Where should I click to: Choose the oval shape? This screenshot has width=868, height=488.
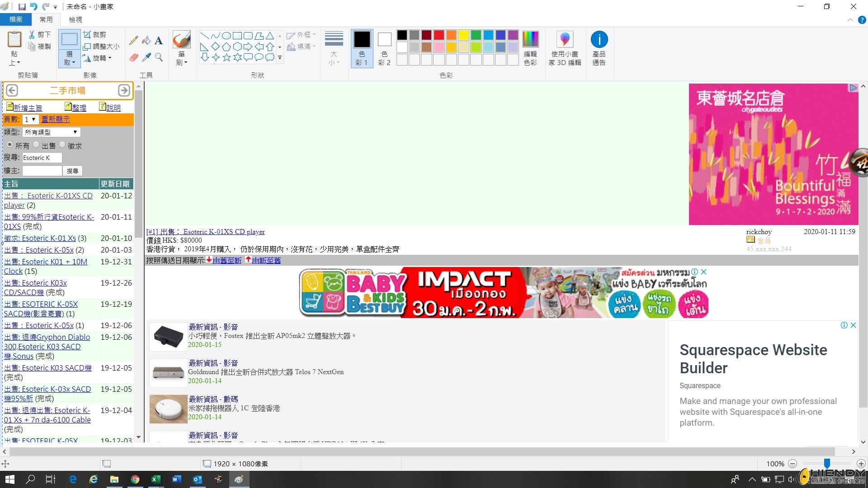[226, 36]
